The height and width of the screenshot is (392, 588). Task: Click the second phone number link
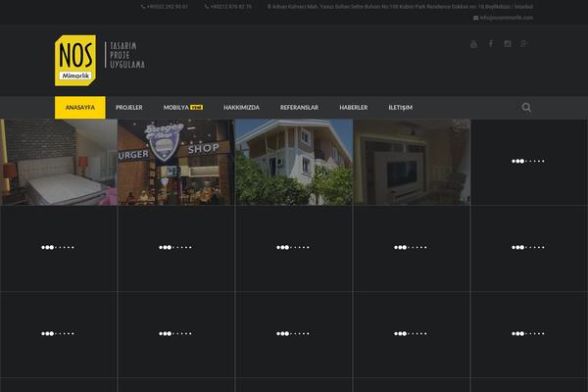[228, 7]
